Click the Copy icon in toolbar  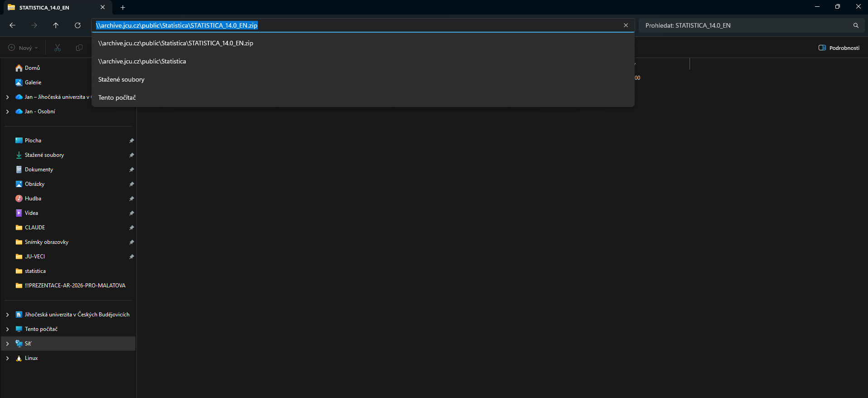point(79,48)
